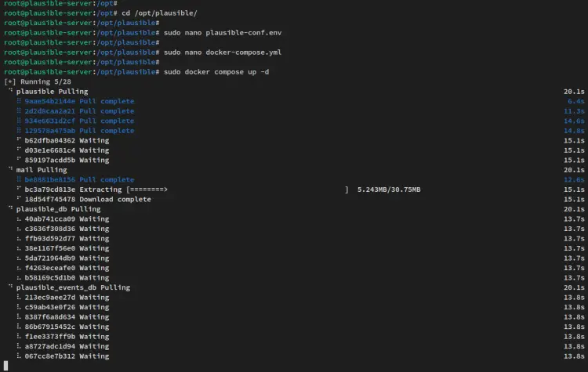
Task: Click layer 86b67915452c Waiting row
Action: pyautogui.click(x=67, y=327)
